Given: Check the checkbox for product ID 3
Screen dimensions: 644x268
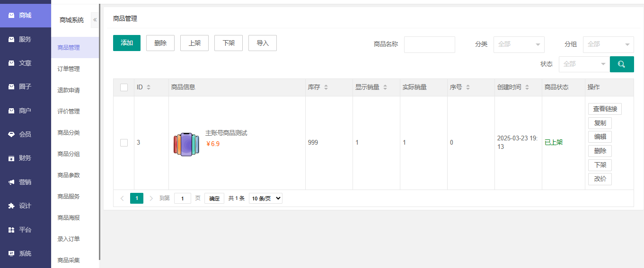Looking at the screenshot, I should pos(124,143).
